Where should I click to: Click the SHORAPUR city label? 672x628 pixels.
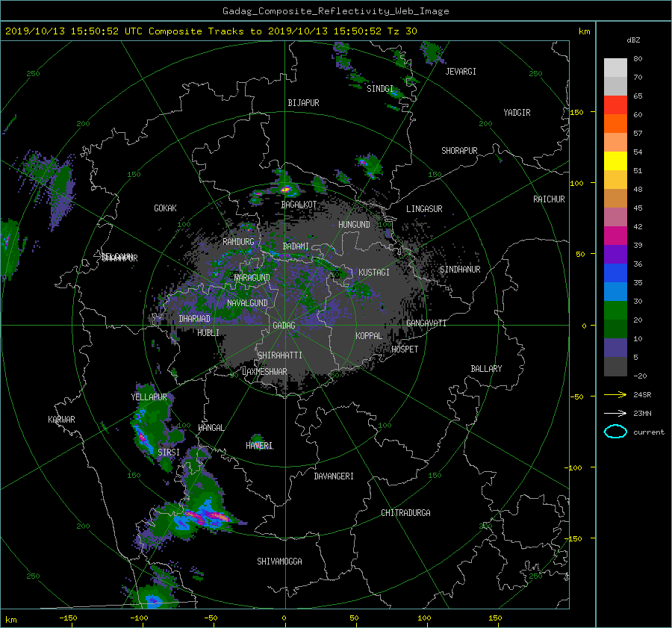[459, 151]
